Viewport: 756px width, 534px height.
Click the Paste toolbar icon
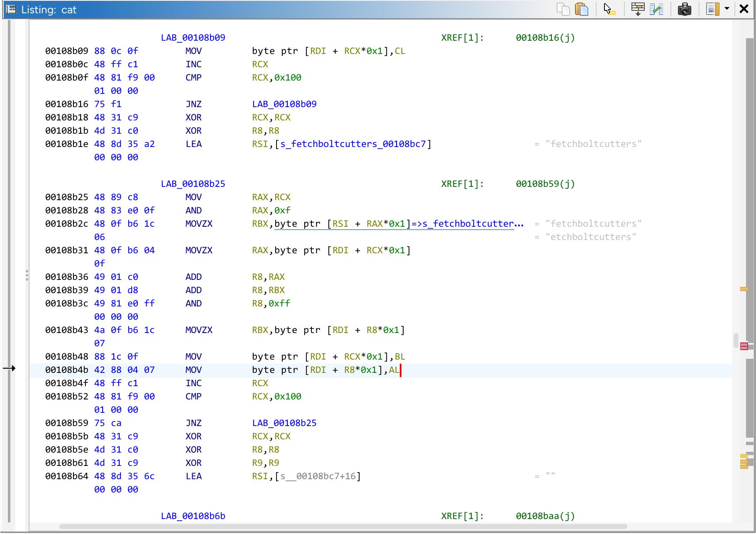(582, 9)
